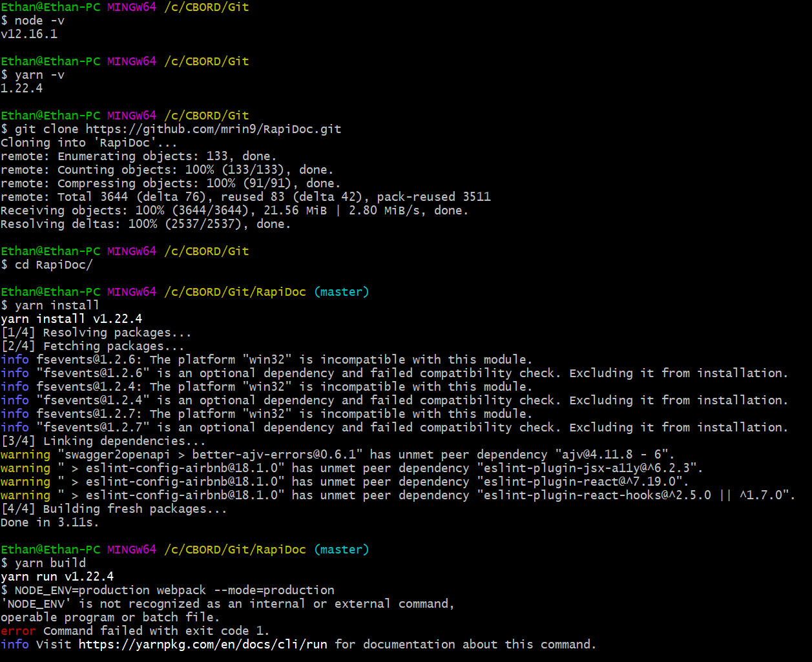Click the fsevents@1.2.4 platform incompatible line
This screenshot has width=812, height=662.
[267, 387]
